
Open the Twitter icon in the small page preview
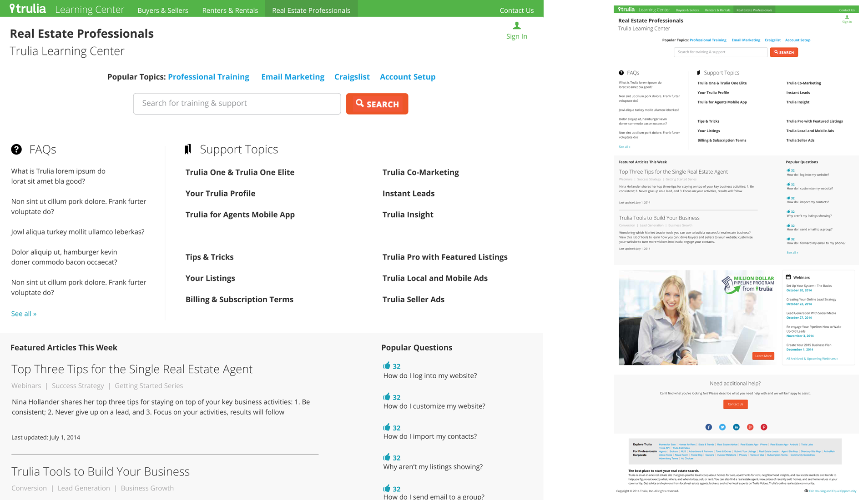click(722, 427)
